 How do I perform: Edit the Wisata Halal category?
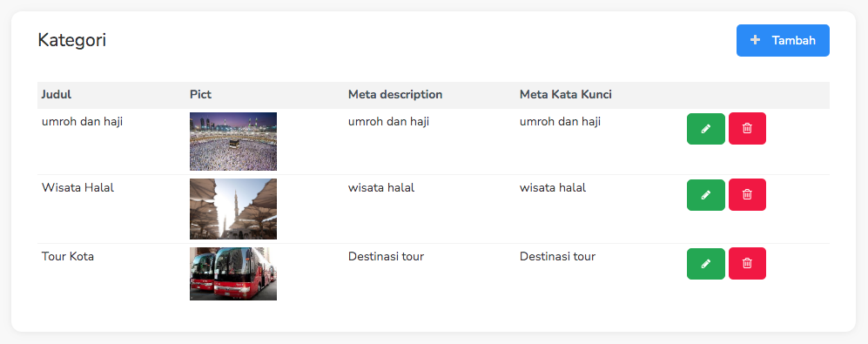[705, 194]
